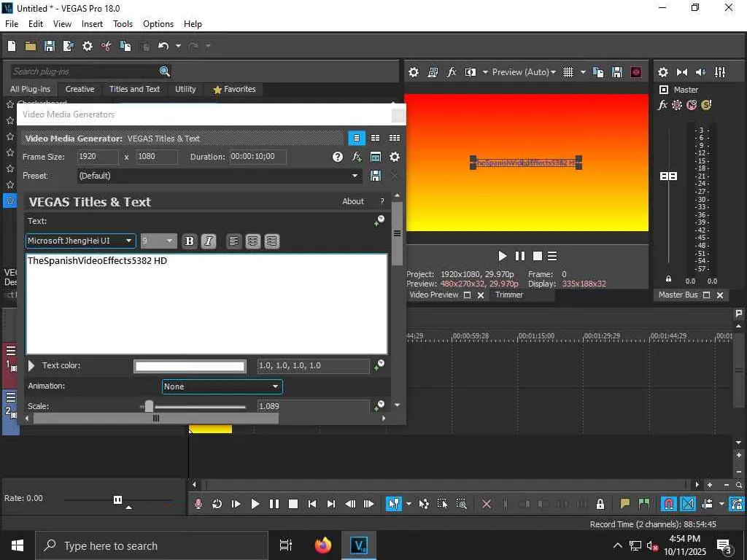This screenshot has width=747, height=560.
Task: Copy preview snapshot to clipboard
Action: [598, 72]
